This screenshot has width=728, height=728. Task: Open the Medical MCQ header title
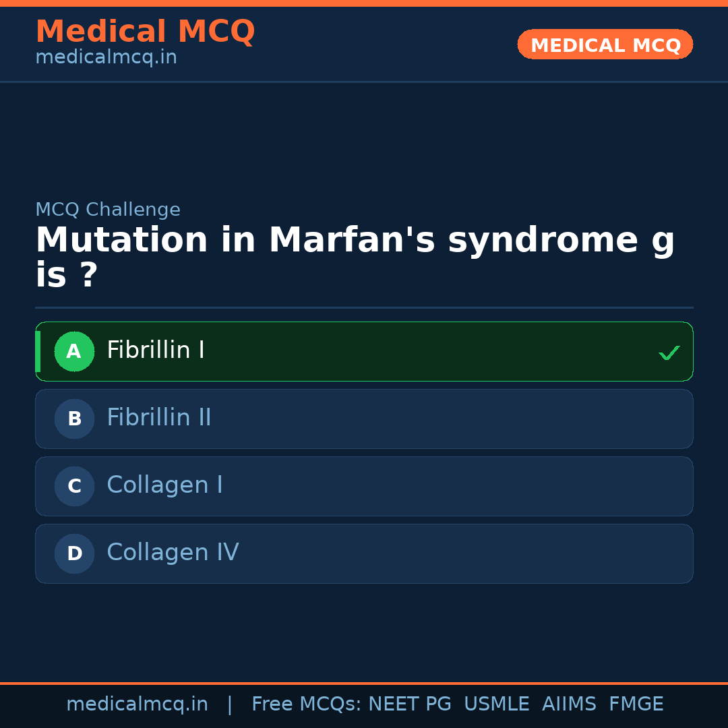coord(145,32)
